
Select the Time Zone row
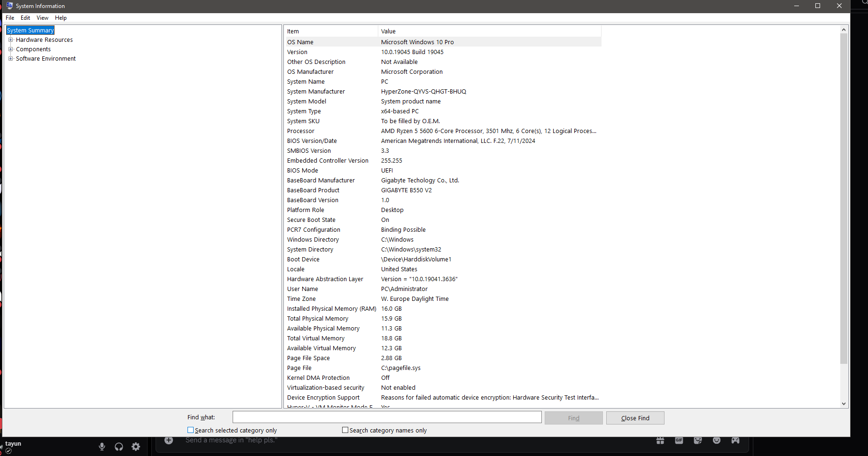[443, 299]
